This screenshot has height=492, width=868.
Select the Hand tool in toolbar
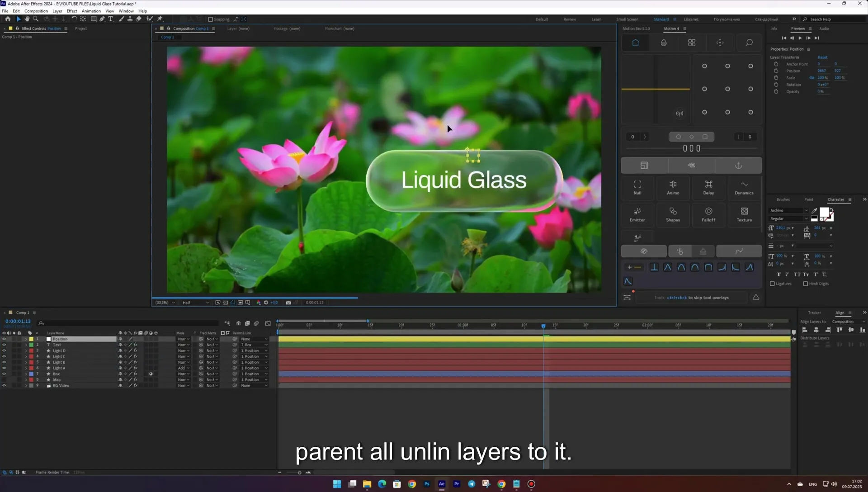(27, 19)
